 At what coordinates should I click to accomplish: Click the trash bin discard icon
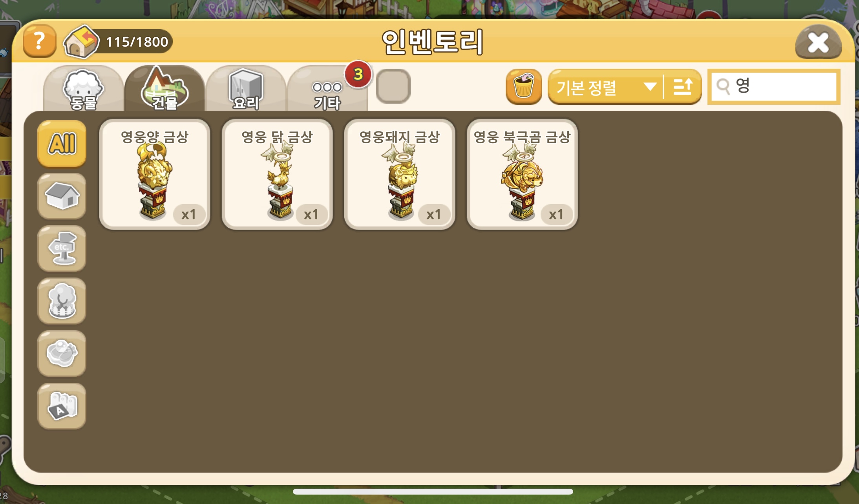click(524, 86)
